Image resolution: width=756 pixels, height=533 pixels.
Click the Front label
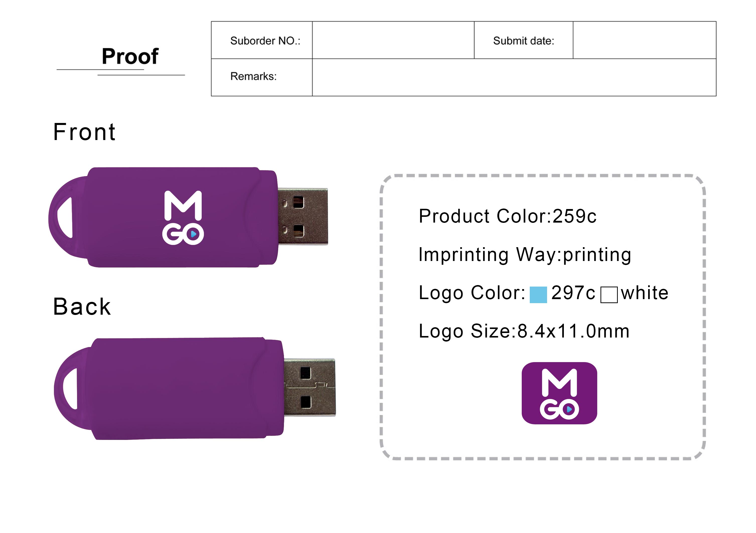84,132
